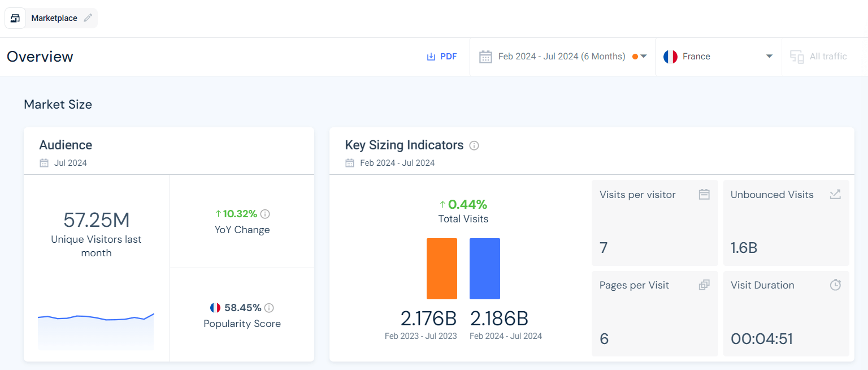
Task: Click the Marketplace industry icon
Action: click(x=15, y=18)
